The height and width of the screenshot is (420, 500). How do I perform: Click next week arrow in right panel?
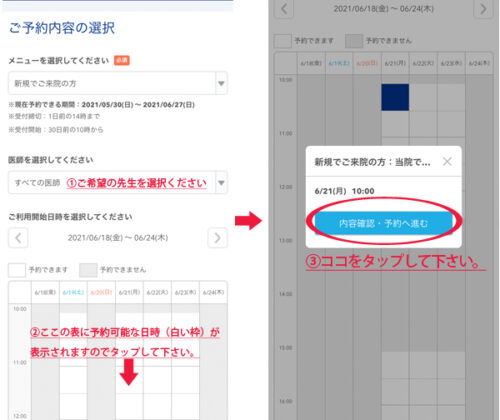click(x=483, y=9)
